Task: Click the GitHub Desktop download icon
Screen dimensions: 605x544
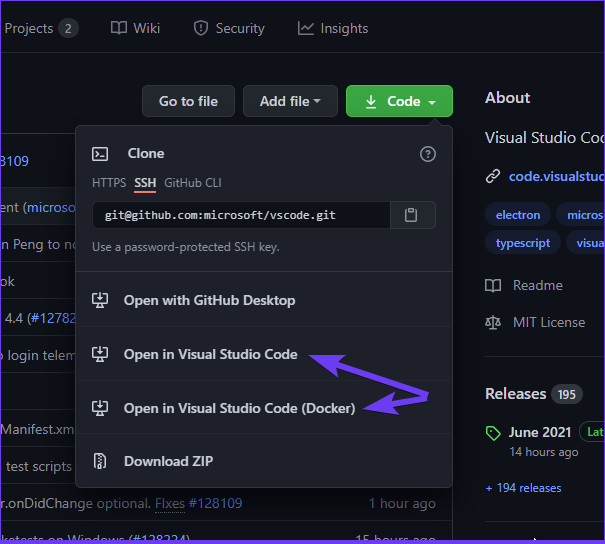Action: click(100, 300)
